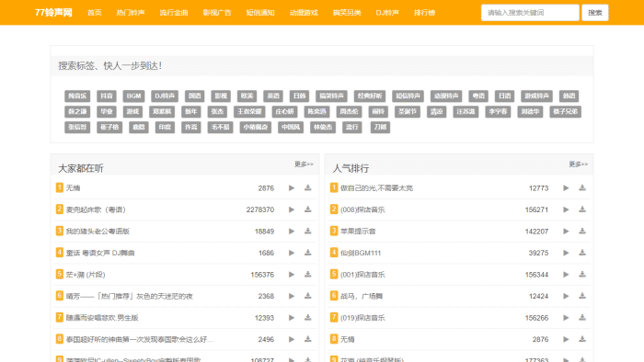Open 更多>> for 大家都在听

304,164
